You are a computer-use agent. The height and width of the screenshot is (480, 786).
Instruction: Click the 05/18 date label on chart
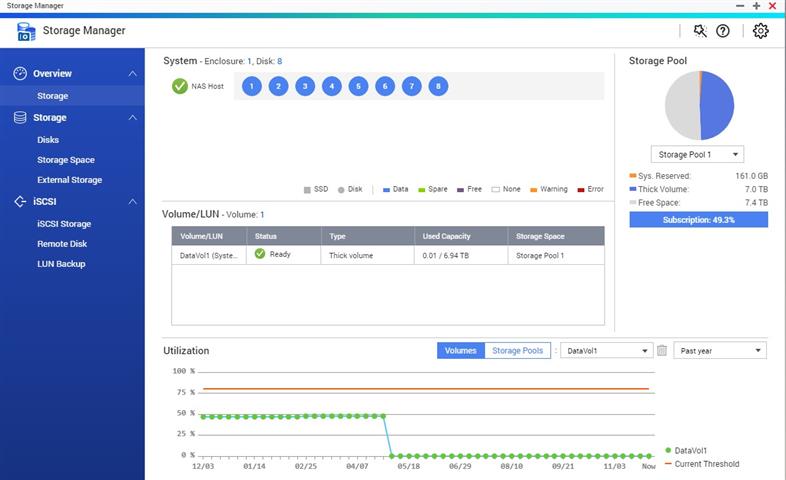click(x=409, y=466)
